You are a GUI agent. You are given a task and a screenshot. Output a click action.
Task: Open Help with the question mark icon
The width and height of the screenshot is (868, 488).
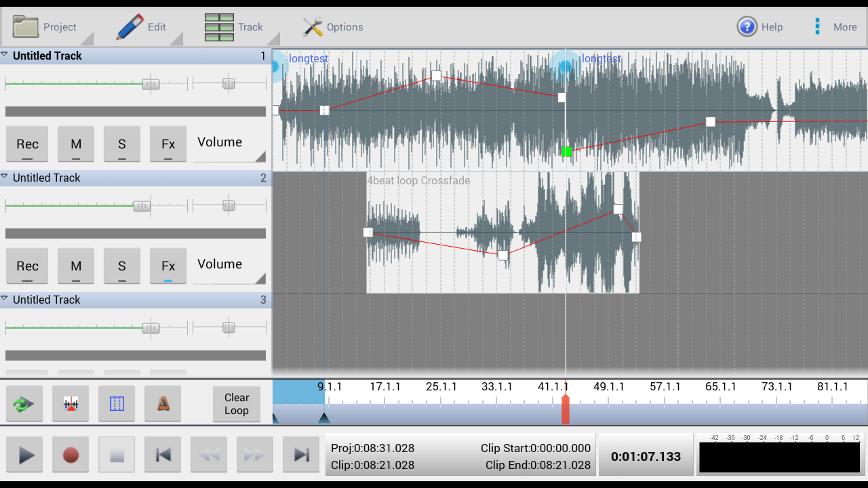pos(747,26)
